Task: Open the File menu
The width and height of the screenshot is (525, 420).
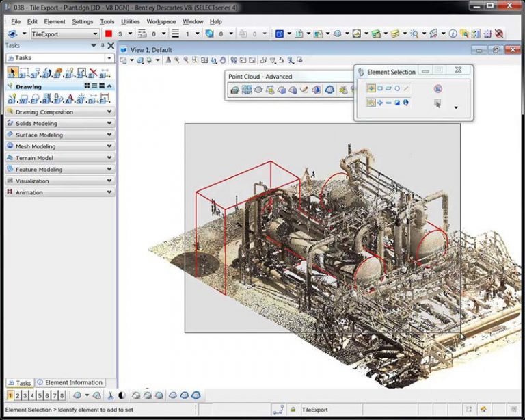Action: click(x=16, y=21)
